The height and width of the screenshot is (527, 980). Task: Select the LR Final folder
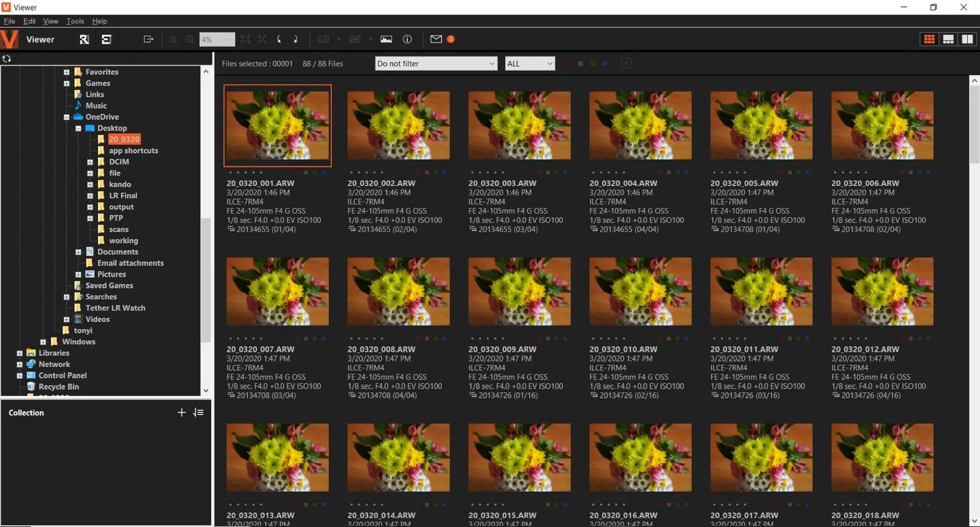(x=123, y=195)
